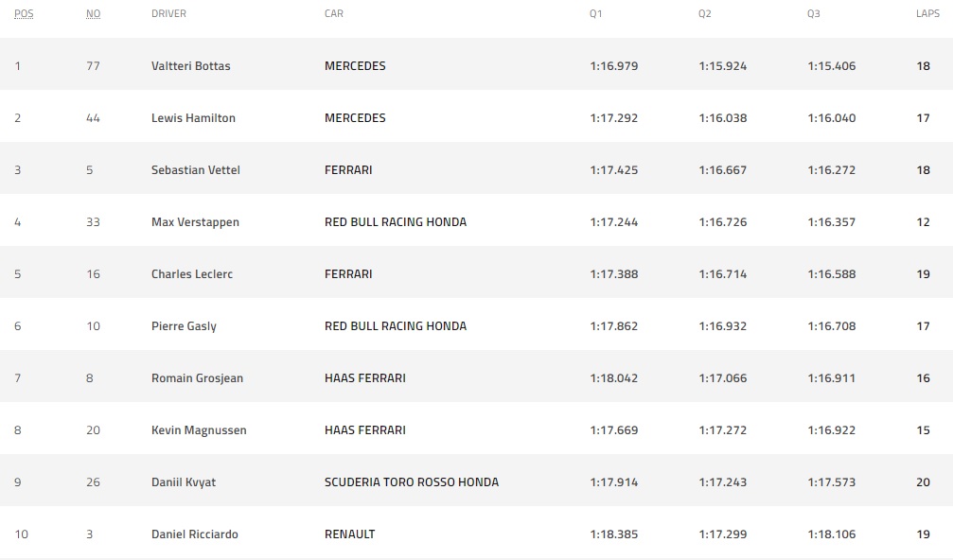Select Sebastian Vettel's name
Viewport: 953px width, 560px height.
[x=196, y=170]
